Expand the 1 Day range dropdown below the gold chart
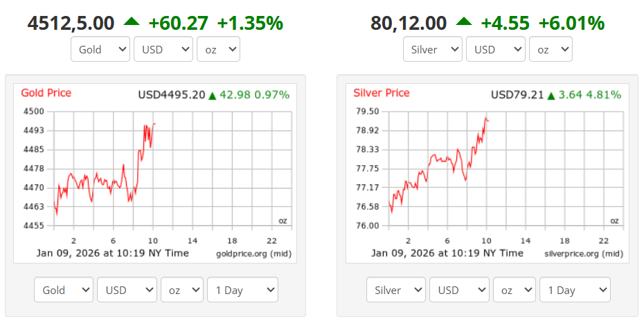This screenshot has width=644, height=319. point(242,290)
